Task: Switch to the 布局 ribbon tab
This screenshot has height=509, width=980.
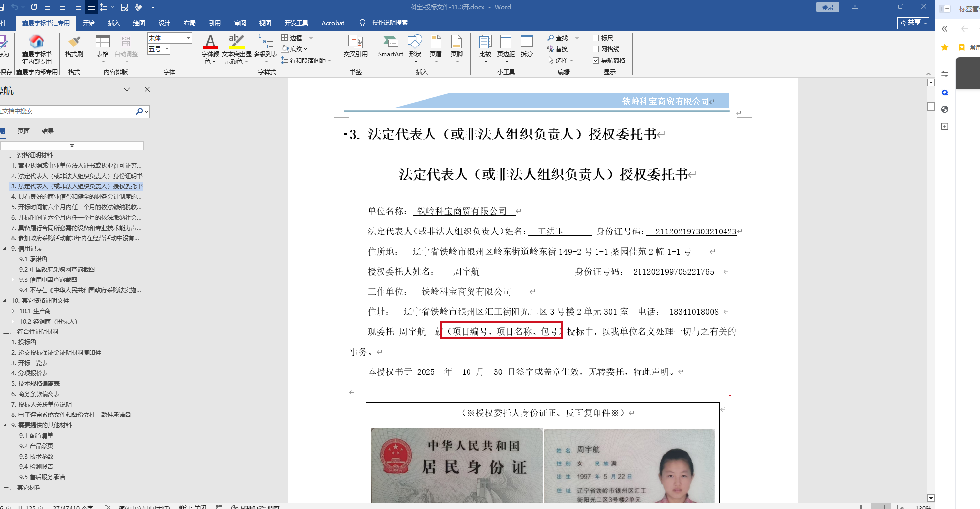Action: 190,23
